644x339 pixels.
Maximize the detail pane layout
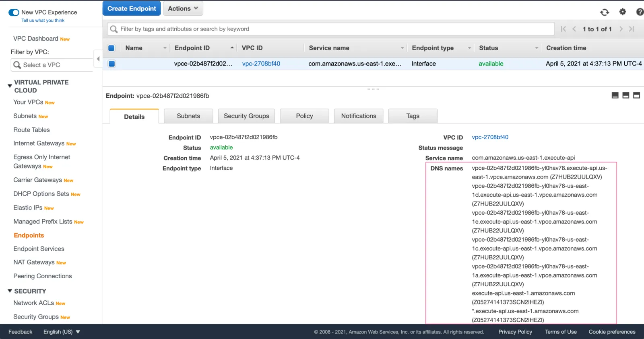click(636, 95)
